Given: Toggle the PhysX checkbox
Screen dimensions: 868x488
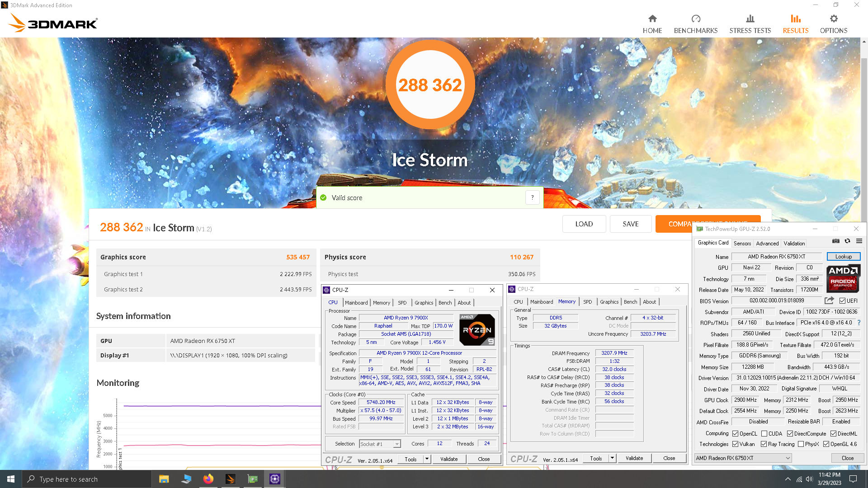Looking at the screenshot, I should click(x=801, y=444).
